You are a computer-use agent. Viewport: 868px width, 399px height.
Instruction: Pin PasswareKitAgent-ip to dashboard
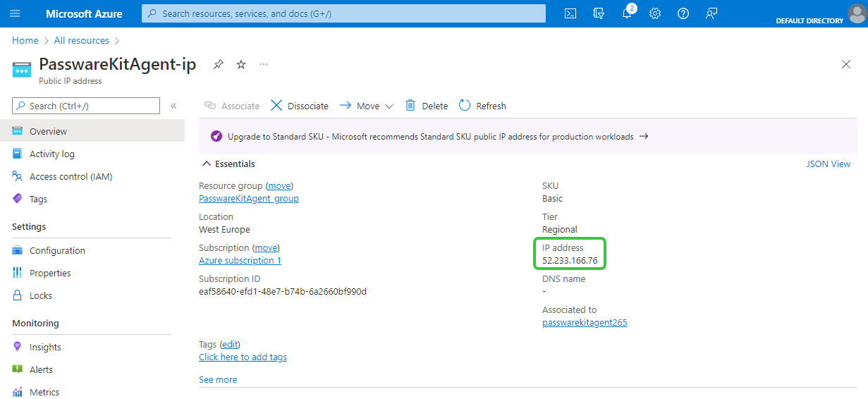coord(219,64)
